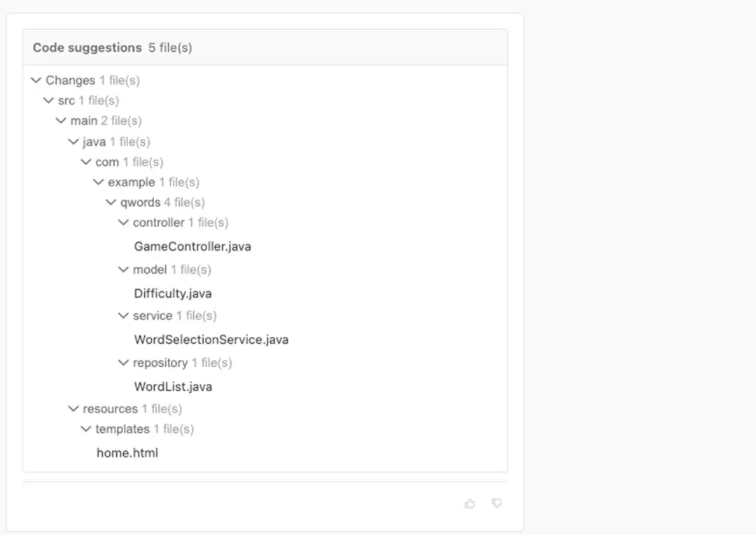Open the WordList.java file
Viewport: 756px width, 535px height.
coord(173,387)
